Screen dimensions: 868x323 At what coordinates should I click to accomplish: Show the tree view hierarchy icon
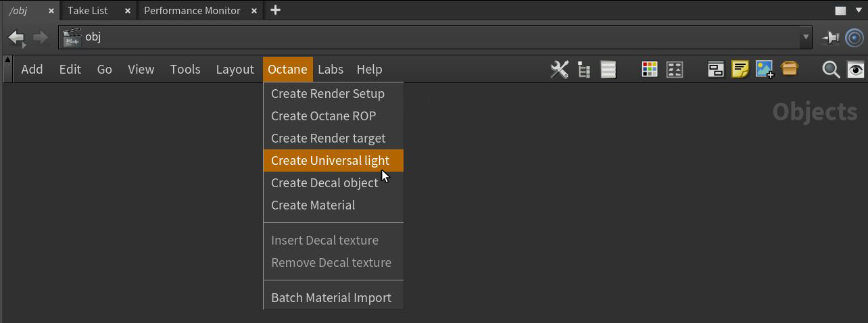584,70
